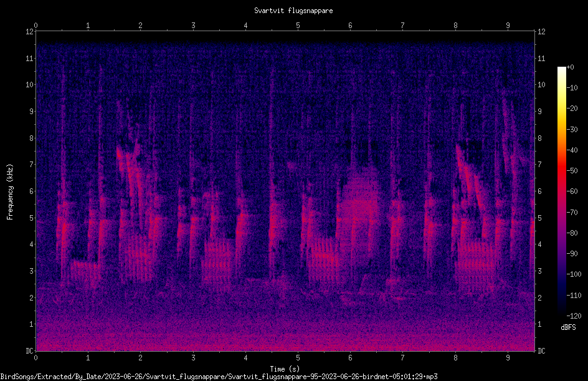Viewport: 588px width, 381px height.
Task: Click 'DC' on the right frequency axis
Action: 541,350
